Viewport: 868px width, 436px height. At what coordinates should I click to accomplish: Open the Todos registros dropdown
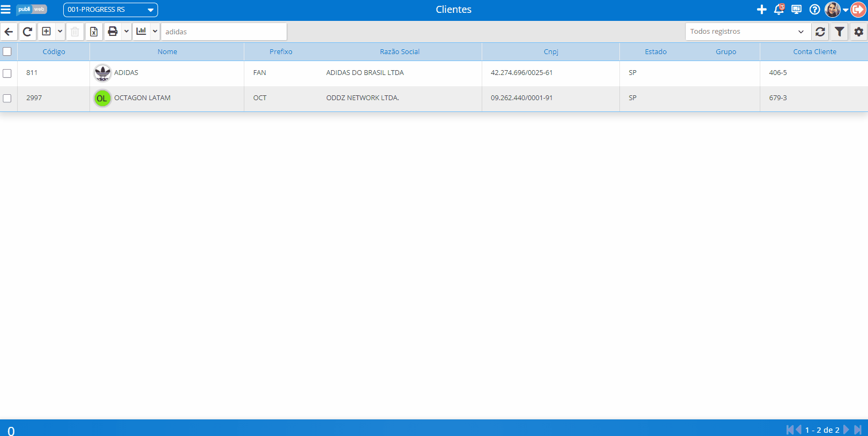pos(748,32)
